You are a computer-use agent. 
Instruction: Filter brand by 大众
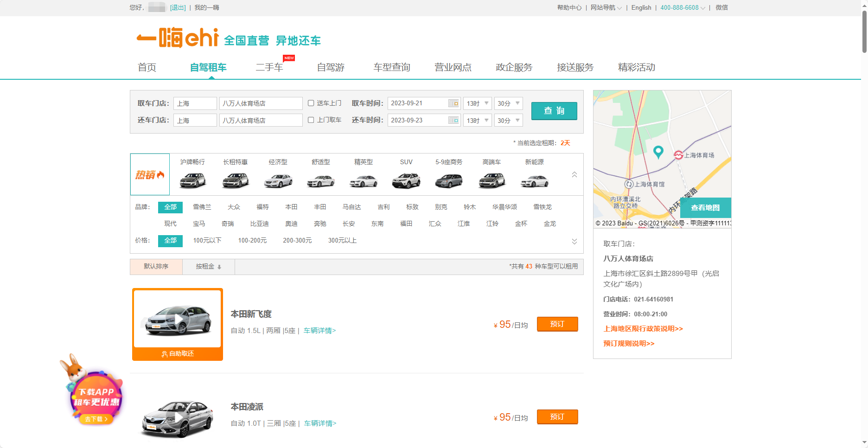(x=234, y=207)
